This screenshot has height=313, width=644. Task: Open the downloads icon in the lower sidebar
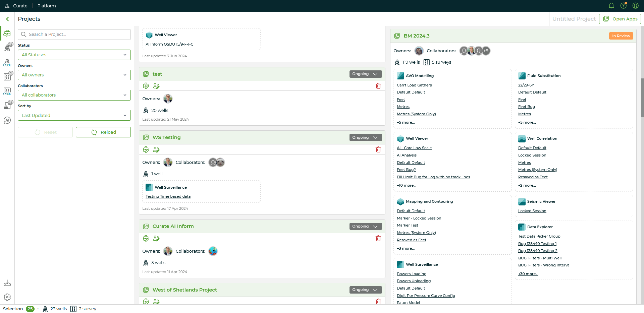click(7, 283)
